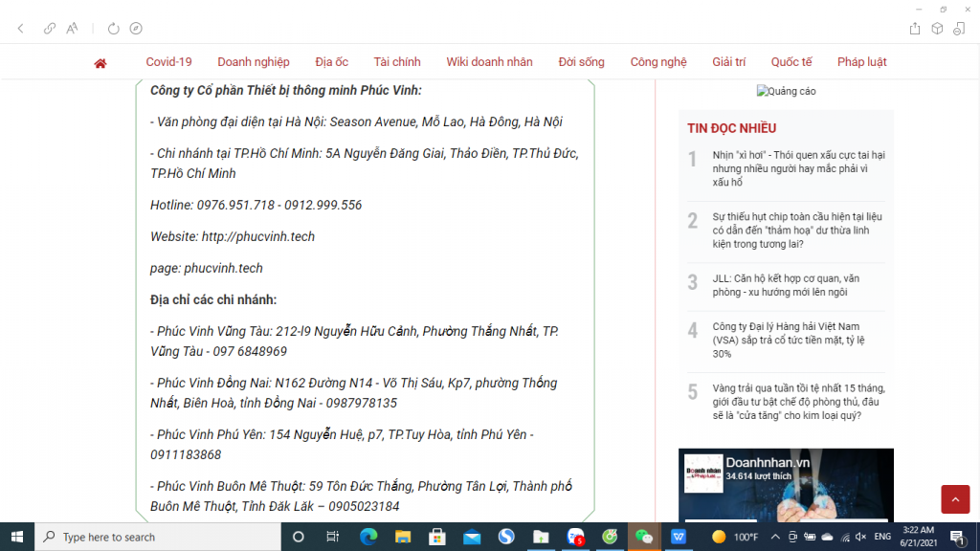Open the Quốc tế section

pyautogui.click(x=791, y=62)
